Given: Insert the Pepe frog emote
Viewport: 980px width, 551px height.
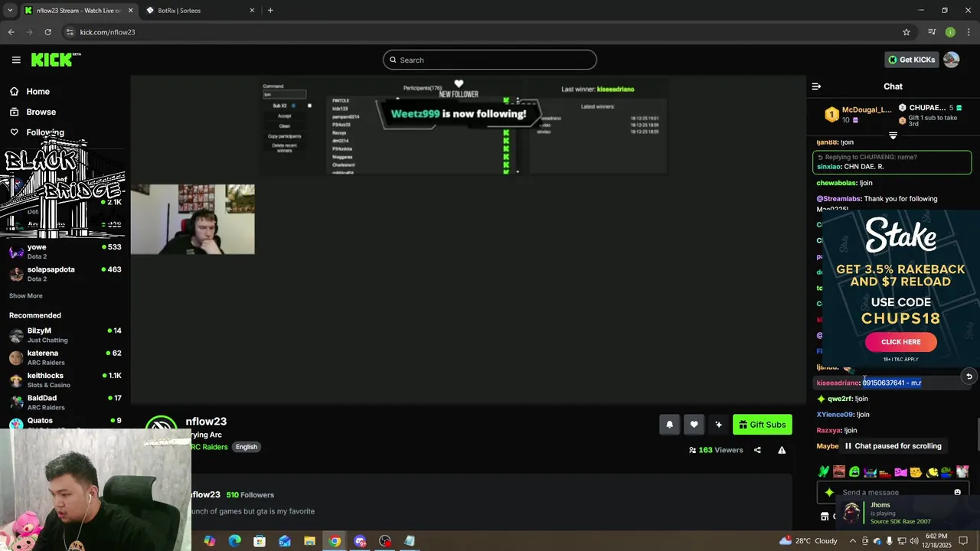Looking at the screenshot, I should [x=946, y=471].
